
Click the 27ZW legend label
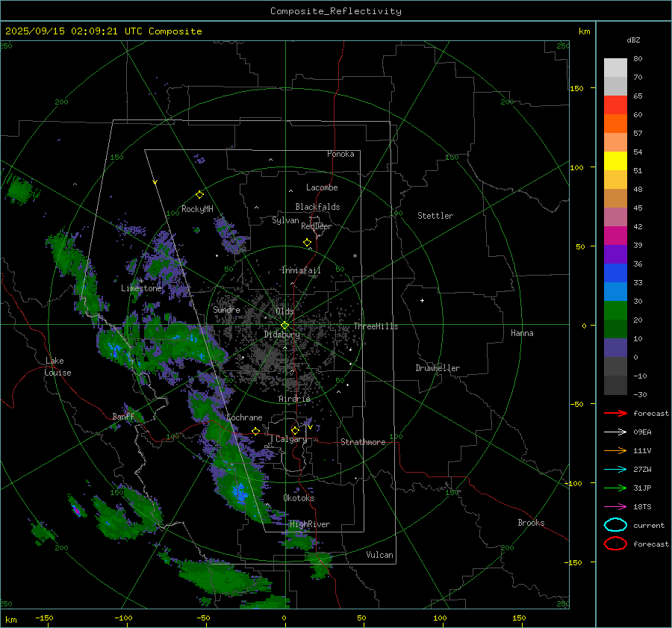(x=642, y=470)
